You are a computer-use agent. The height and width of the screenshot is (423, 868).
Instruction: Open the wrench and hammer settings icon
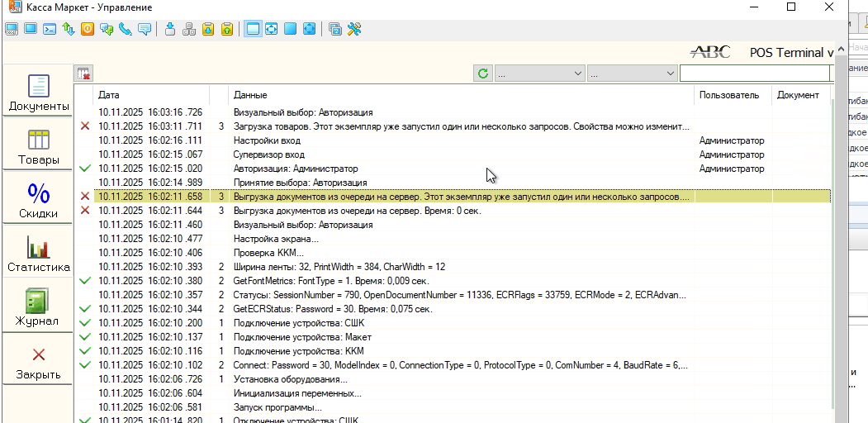[x=354, y=29]
